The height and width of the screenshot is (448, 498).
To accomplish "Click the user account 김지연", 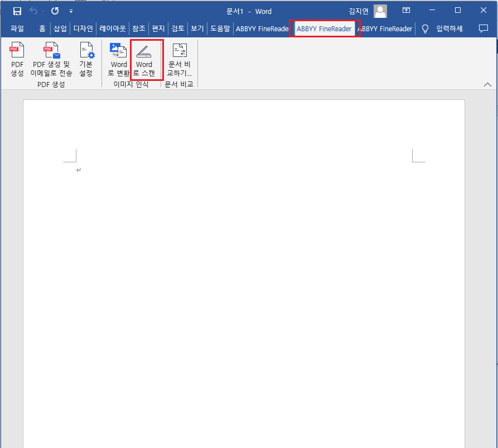I will point(359,11).
